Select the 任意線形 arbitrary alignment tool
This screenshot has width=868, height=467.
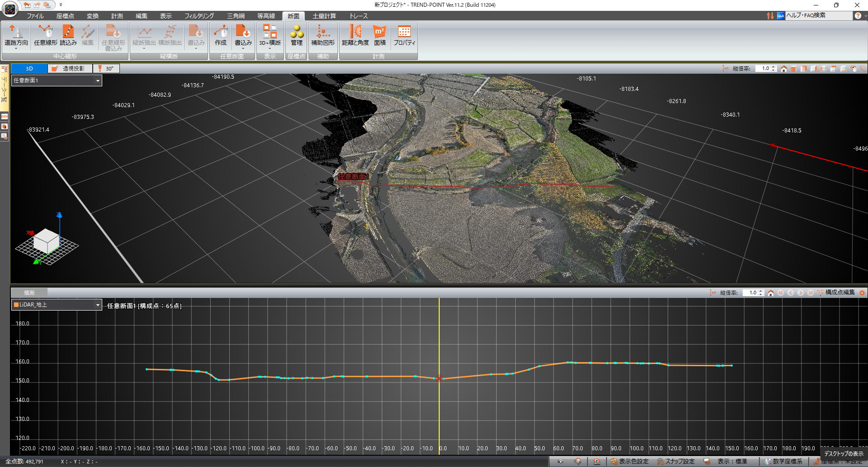coord(45,35)
